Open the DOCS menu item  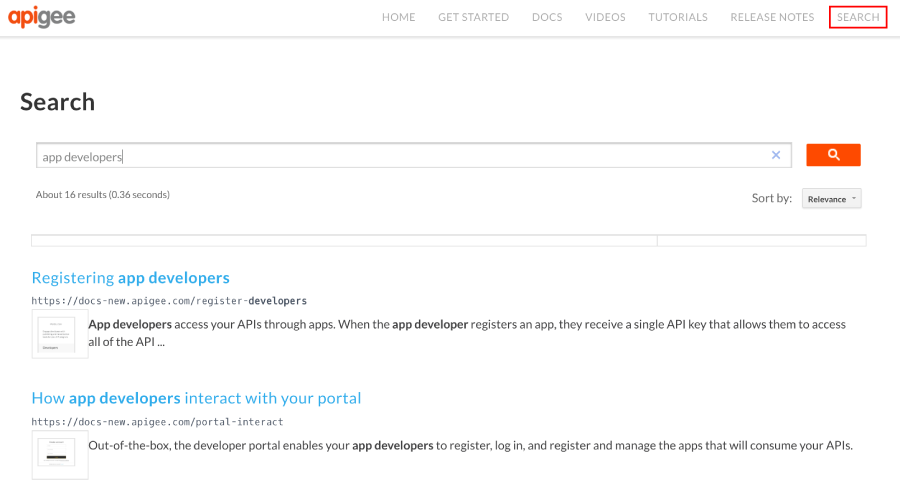[x=546, y=17]
